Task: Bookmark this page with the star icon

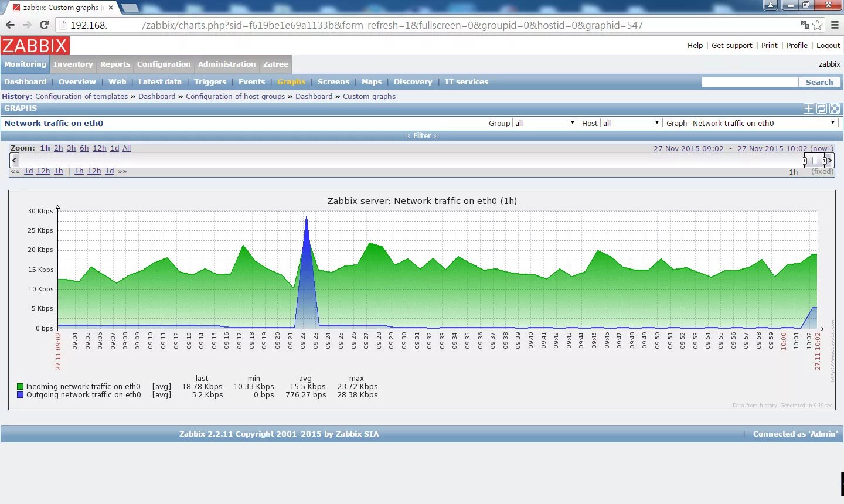Action: tap(818, 25)
